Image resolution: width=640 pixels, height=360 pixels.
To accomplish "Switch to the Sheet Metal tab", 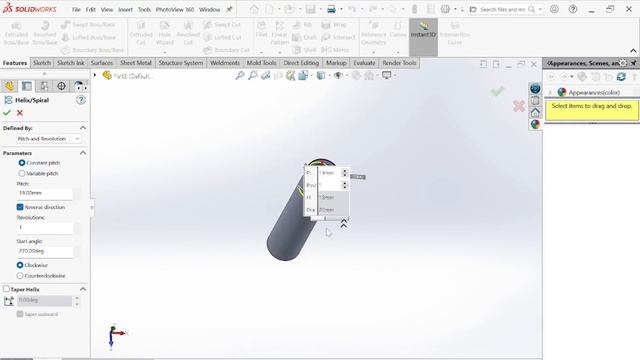I will 136,63.
